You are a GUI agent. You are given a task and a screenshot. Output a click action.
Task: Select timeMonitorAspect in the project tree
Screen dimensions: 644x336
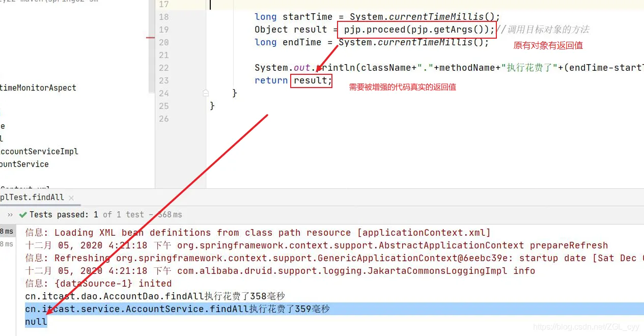pos(38,88)
